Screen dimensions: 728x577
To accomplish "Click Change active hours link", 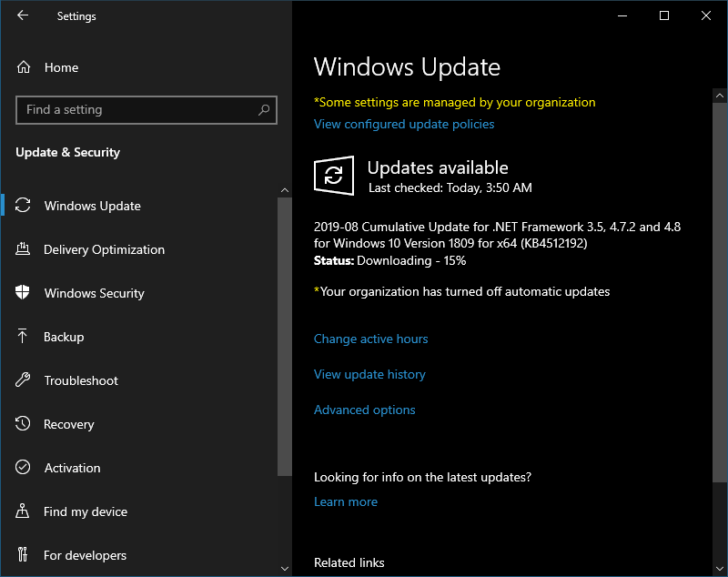I will coord(370,339).
